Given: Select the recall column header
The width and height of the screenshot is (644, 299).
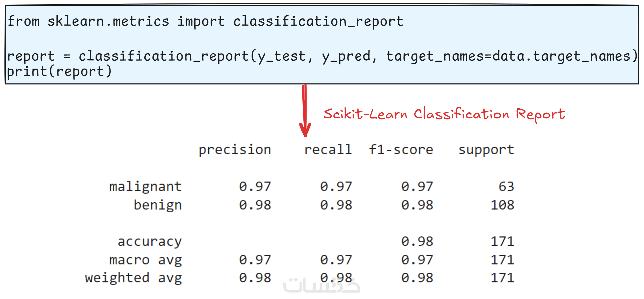Looking at the screenshot, I should (328, 150).
